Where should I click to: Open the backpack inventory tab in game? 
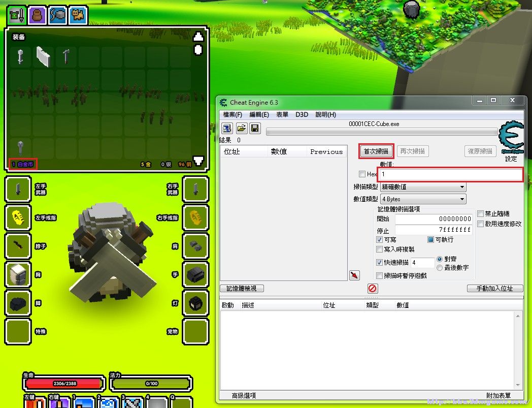[38, 15]
